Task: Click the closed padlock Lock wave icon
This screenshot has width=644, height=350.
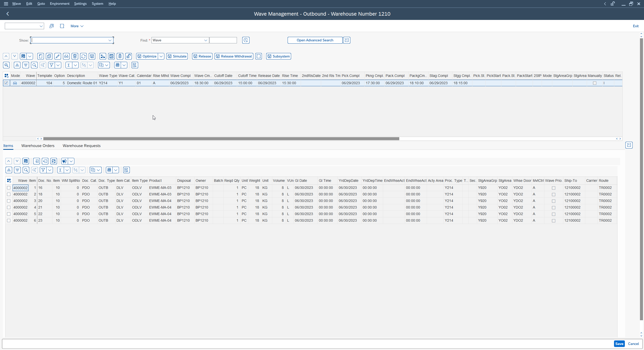Action: (120, 56)
